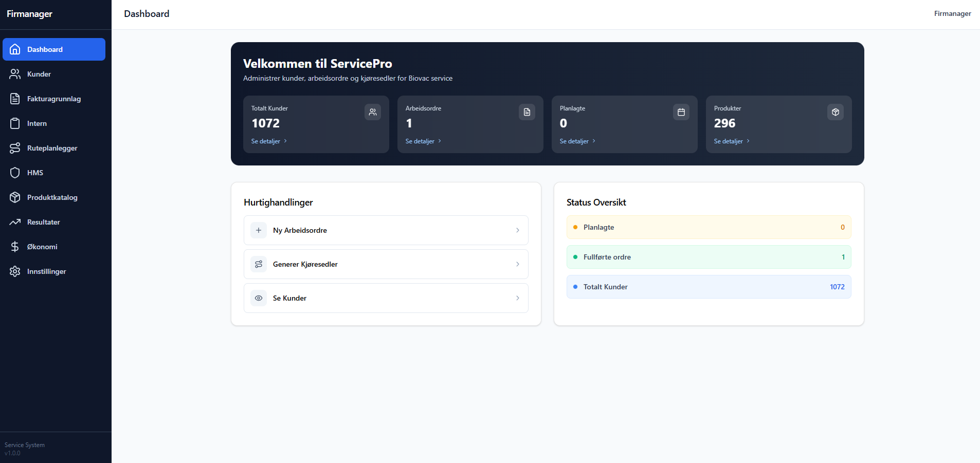Click Se detaljer under Produkter
This screenshot has width=980, height=463.
732,141
